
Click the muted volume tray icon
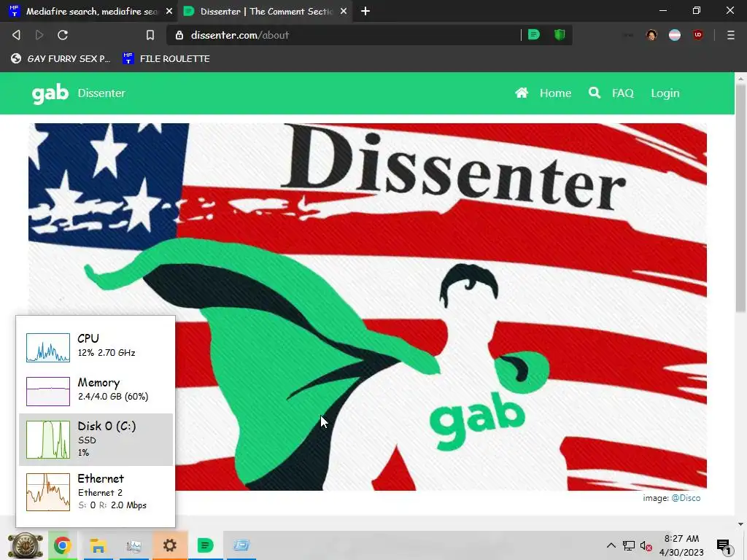pos(646,545)
